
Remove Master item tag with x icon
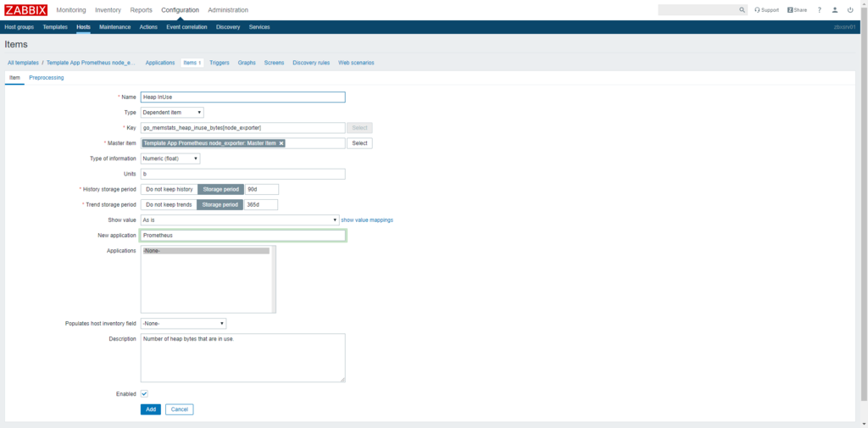(281, 143)
